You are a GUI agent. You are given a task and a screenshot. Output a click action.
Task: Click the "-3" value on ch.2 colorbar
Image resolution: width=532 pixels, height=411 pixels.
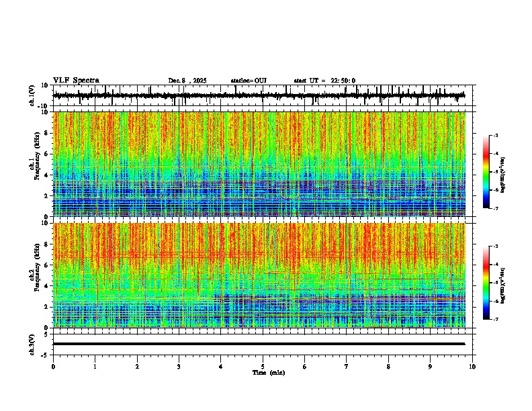pyautogui.click(x=496, y=246)
